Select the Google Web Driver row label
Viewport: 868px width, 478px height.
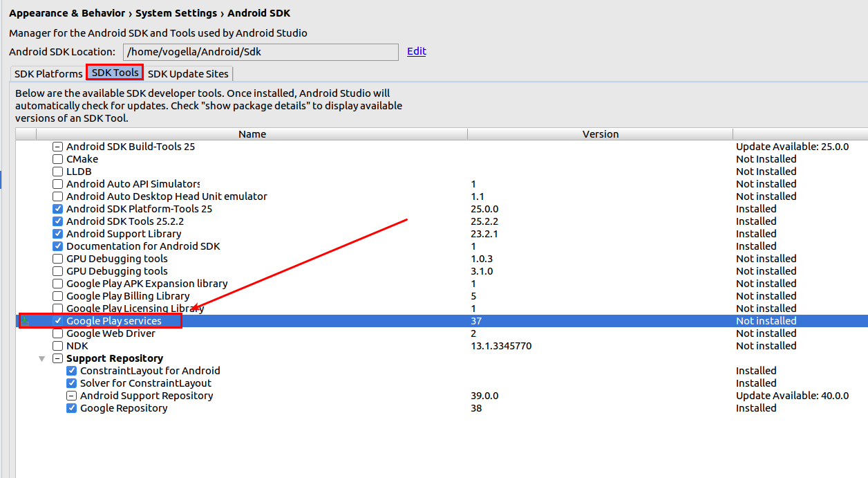111,333
